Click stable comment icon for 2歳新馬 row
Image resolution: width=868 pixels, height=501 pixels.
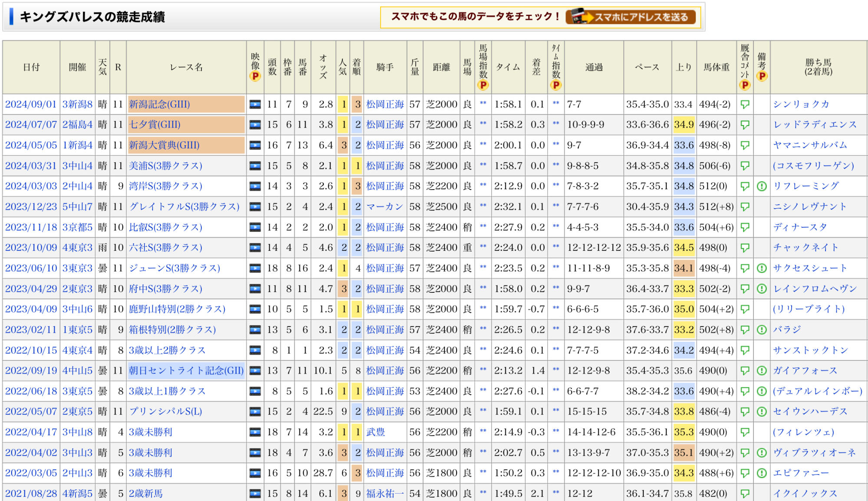point(745,494)
